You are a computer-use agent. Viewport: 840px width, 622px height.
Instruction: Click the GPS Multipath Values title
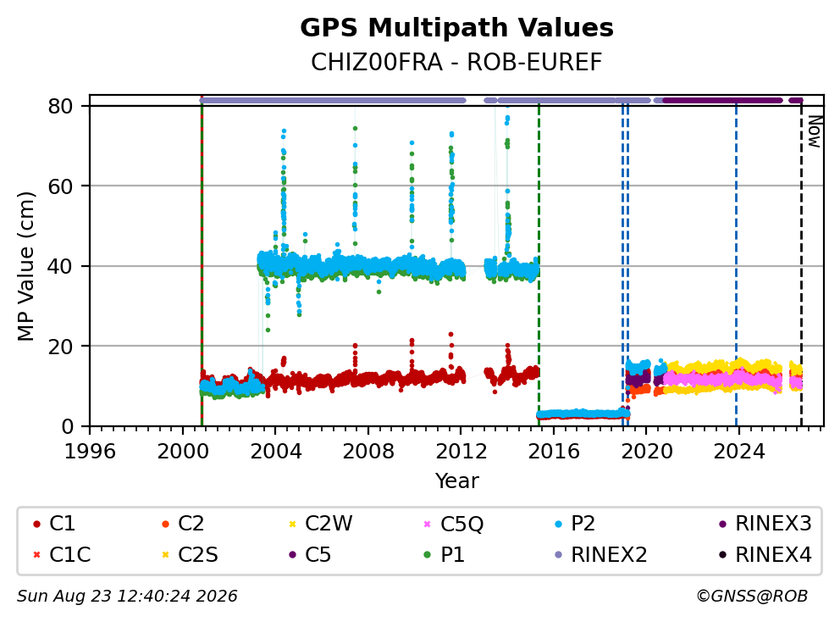pos(456,28)
